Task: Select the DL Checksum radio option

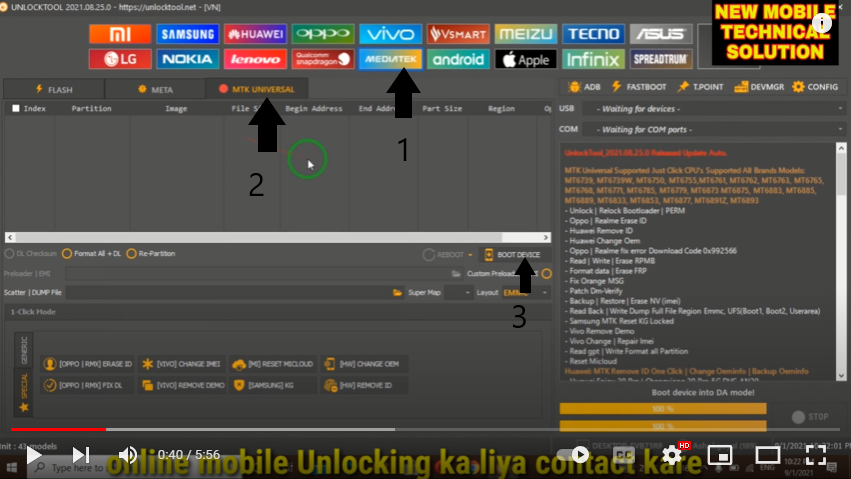Action: [x=31, y=253]
